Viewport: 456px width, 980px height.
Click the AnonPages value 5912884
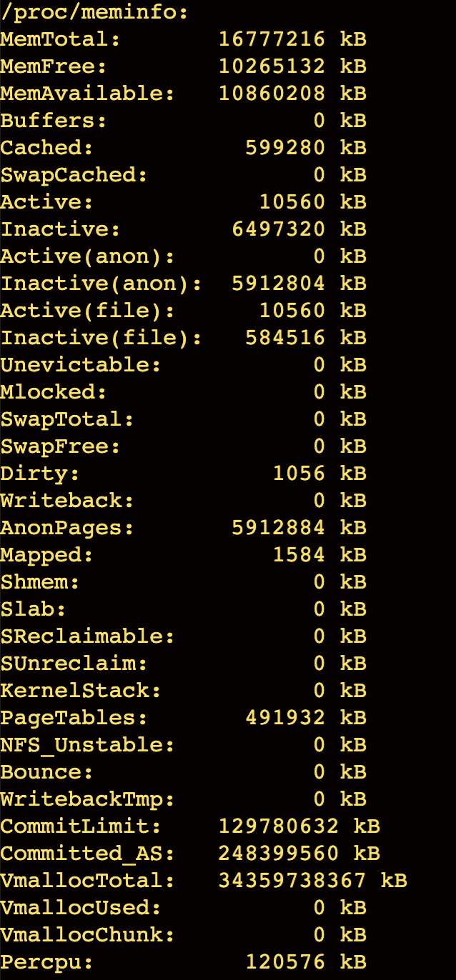coord(278,528)
